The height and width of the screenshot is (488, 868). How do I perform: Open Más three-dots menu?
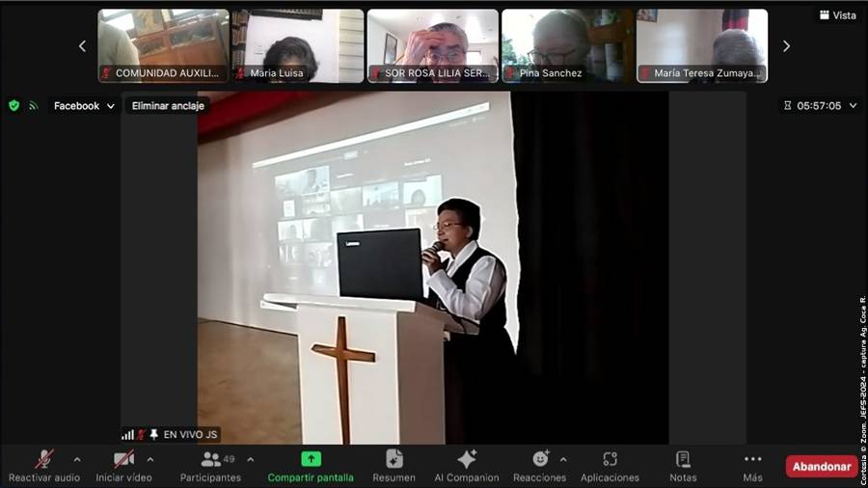[x=753, y=459]
